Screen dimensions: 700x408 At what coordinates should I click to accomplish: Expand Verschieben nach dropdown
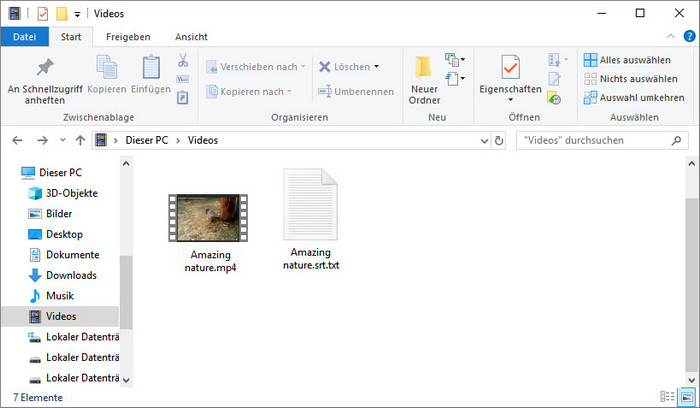click(304, 67)
